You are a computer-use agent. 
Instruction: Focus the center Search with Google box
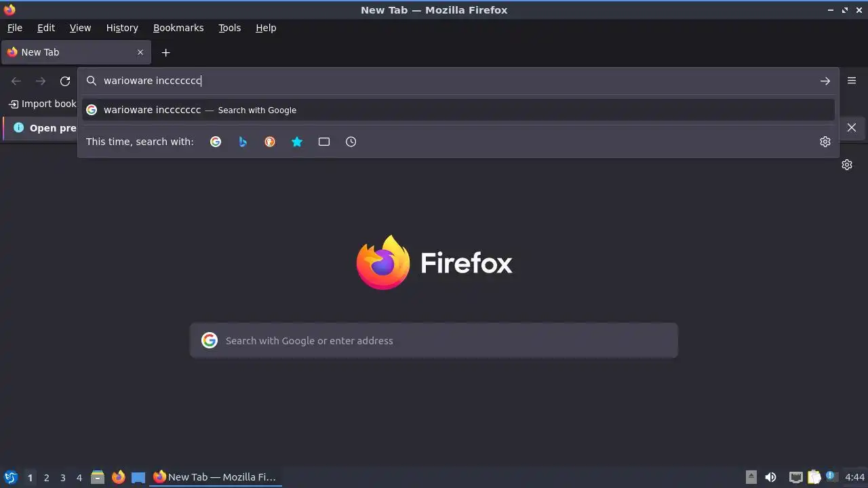coord(434,340)
